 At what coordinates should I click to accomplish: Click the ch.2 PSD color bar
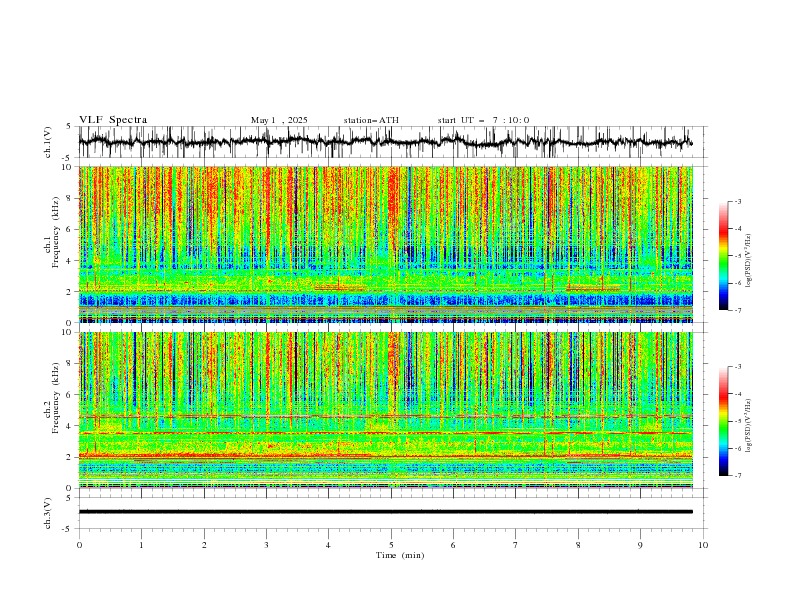[723, 421]
